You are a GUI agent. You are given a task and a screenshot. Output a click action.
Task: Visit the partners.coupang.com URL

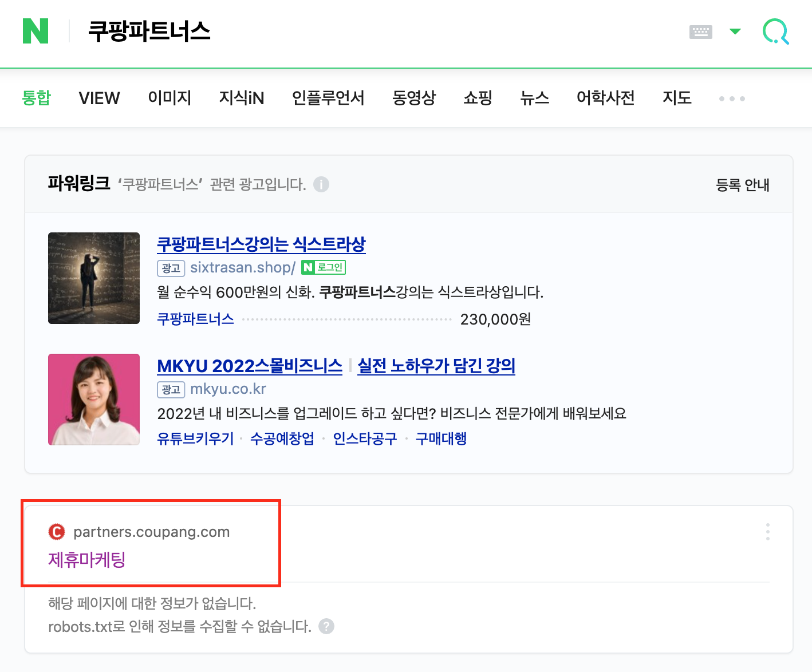[152, 532]
